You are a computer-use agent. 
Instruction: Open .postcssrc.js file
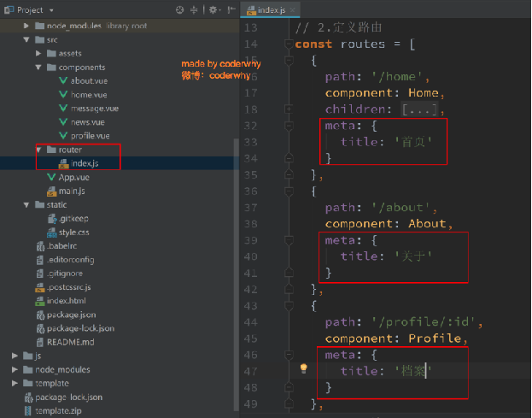(69, 287)
